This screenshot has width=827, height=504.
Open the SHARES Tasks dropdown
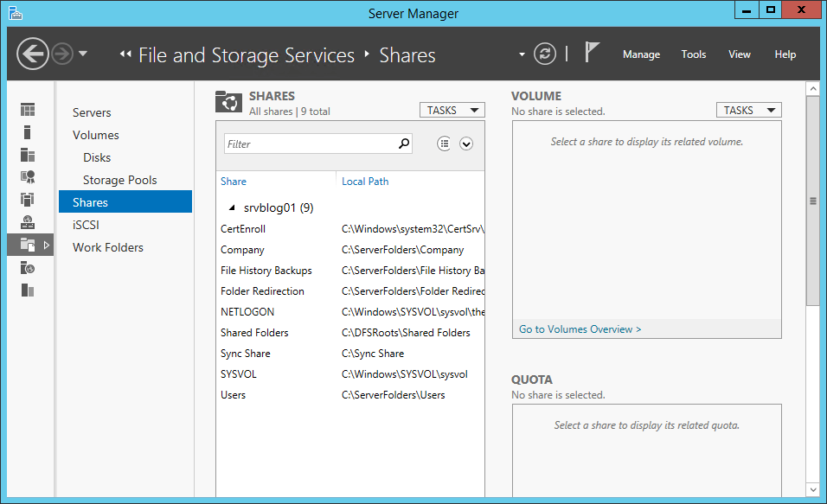click(452, 110)
